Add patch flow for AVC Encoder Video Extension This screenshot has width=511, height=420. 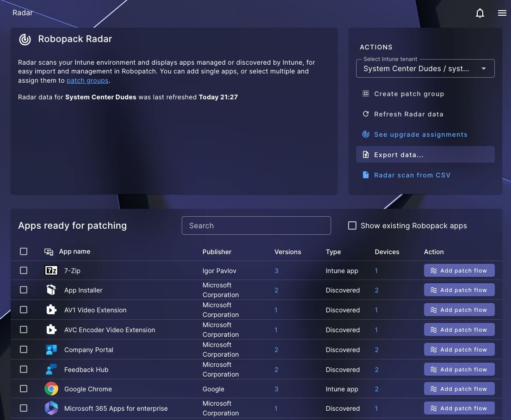pyautogui.click(x=459, y=329)
